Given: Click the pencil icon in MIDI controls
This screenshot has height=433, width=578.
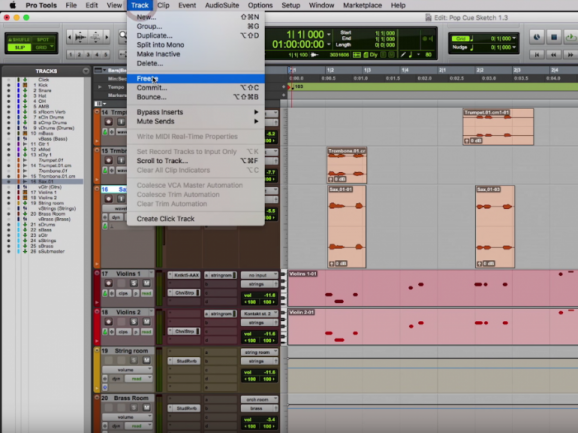Looking at the screenshot, I should 403,55.
